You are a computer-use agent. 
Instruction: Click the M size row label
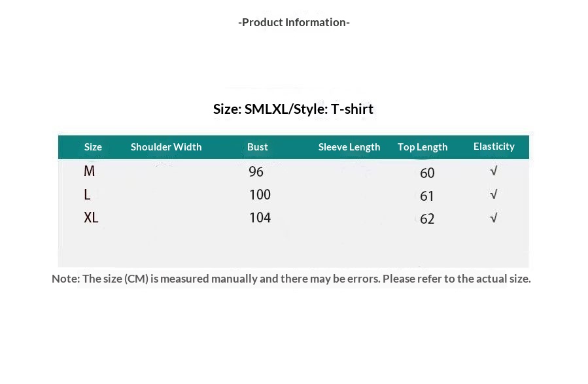point(90,171)
